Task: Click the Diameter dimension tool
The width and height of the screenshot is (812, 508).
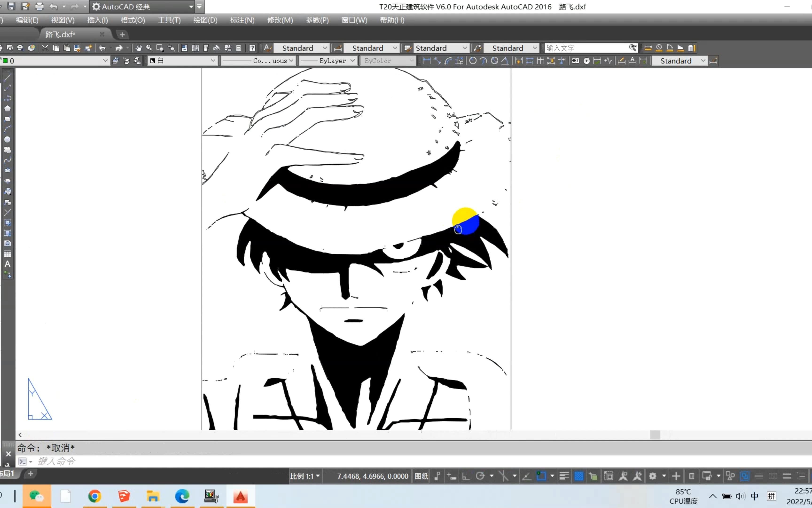Action: (495, 61)
